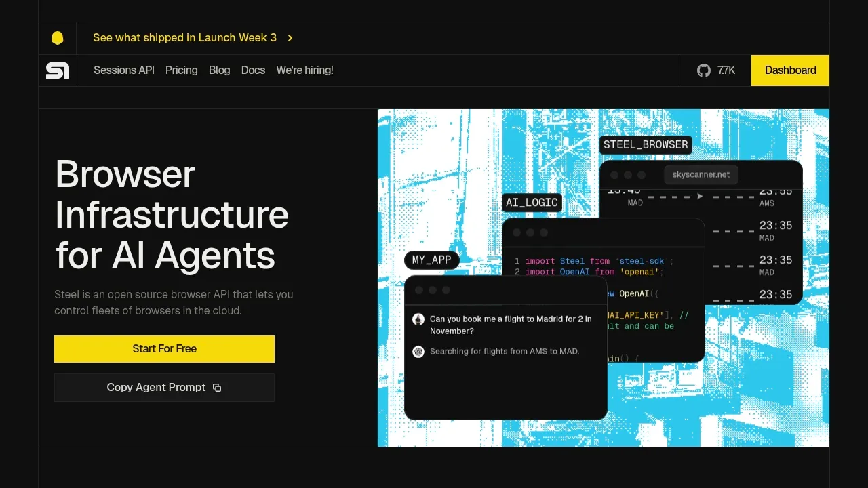Screen dimensions: 868x488
Task: Click the Steel open source browser API description
Action: 174,303
